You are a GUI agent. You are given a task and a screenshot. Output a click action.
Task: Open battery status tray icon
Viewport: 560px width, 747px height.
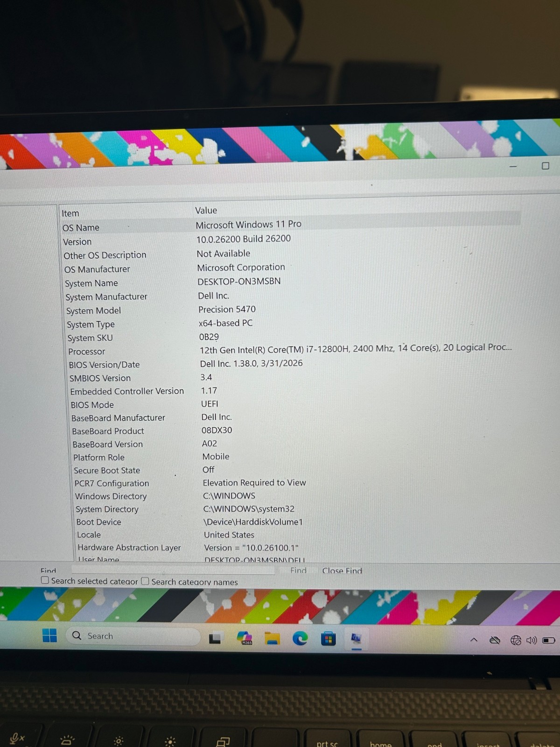pyautogui.click(x=548, y=640)
